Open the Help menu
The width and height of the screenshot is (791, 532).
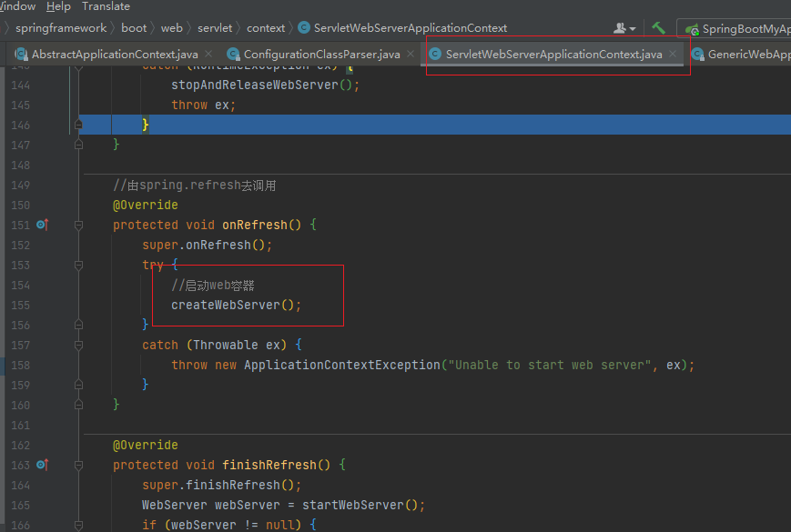click(x=58, y=6)
